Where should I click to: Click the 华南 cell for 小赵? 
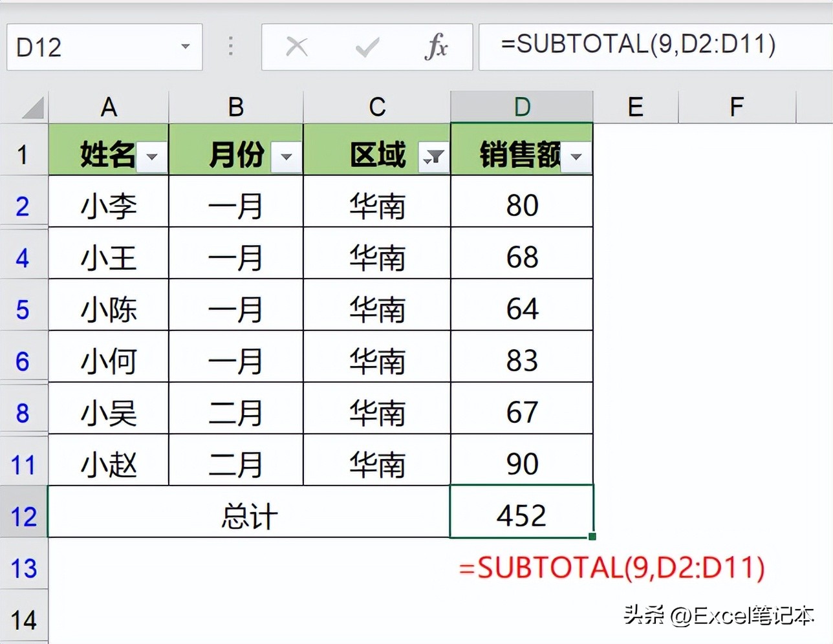click(x=376, y=461)
